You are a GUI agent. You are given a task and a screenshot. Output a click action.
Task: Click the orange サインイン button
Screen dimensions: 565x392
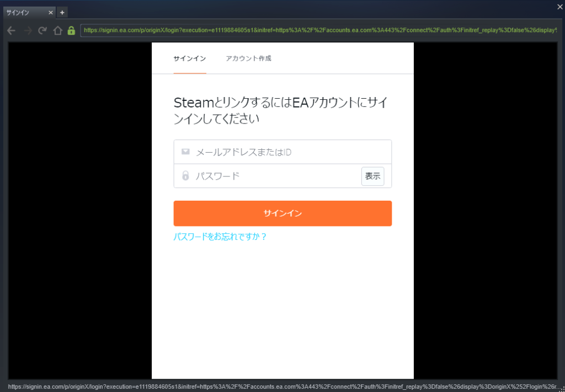coord(282,213)
